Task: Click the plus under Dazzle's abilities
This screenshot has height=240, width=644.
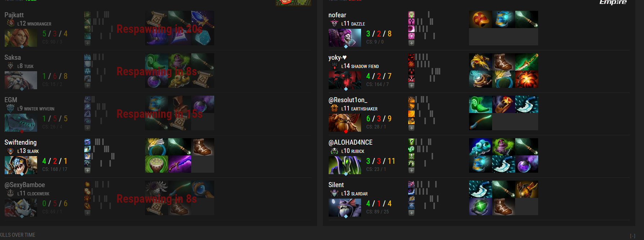Action: click(x=411, y=43)
